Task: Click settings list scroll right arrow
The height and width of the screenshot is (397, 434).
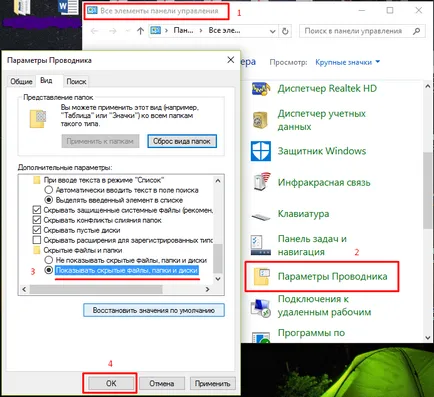Action: [x=207, y=289]
